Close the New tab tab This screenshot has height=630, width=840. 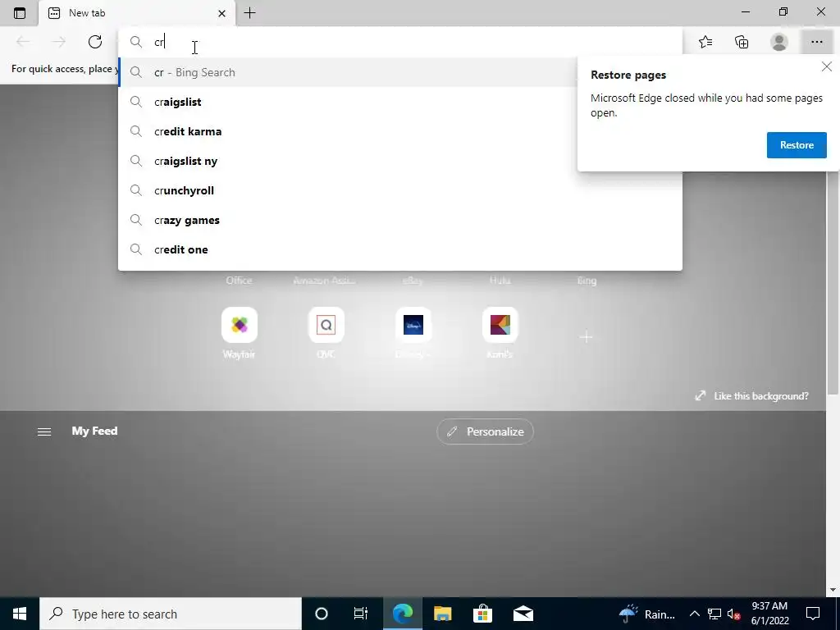tap(221, 13)
